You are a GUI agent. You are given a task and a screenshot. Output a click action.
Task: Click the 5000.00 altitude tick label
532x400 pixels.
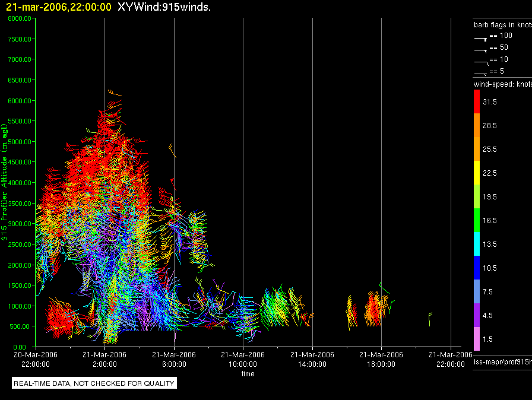coord(20,142)
